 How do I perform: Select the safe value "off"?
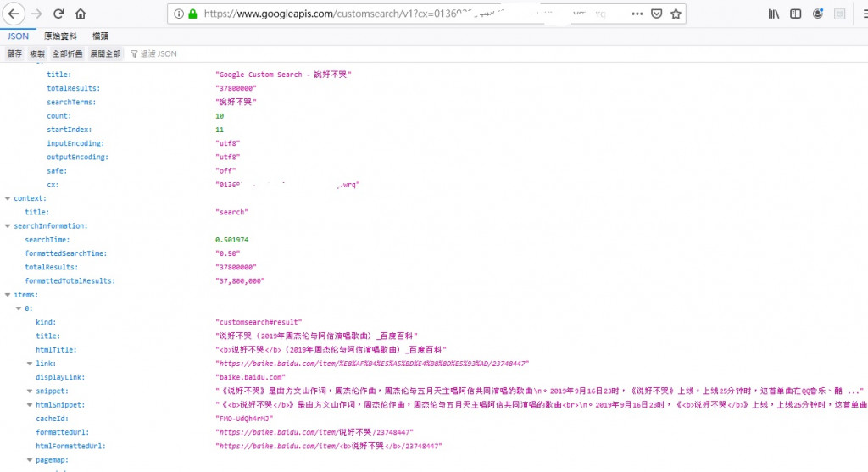[x=225, y=171]
